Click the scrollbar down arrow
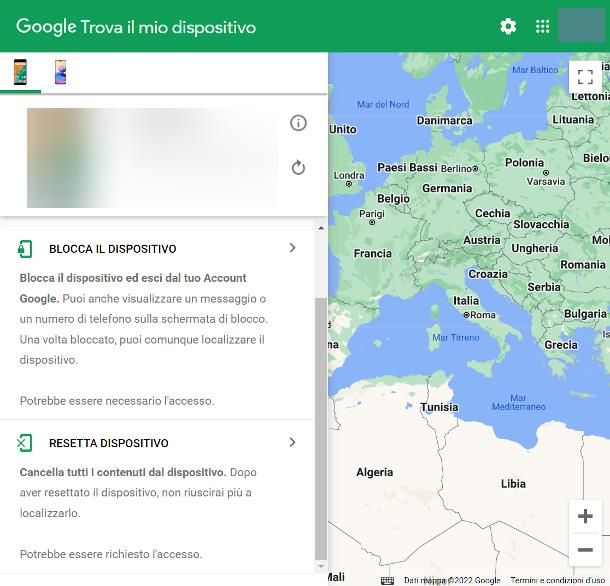This screenshot has width=610, height=586. pyautogui.click(x=321, y=566)
